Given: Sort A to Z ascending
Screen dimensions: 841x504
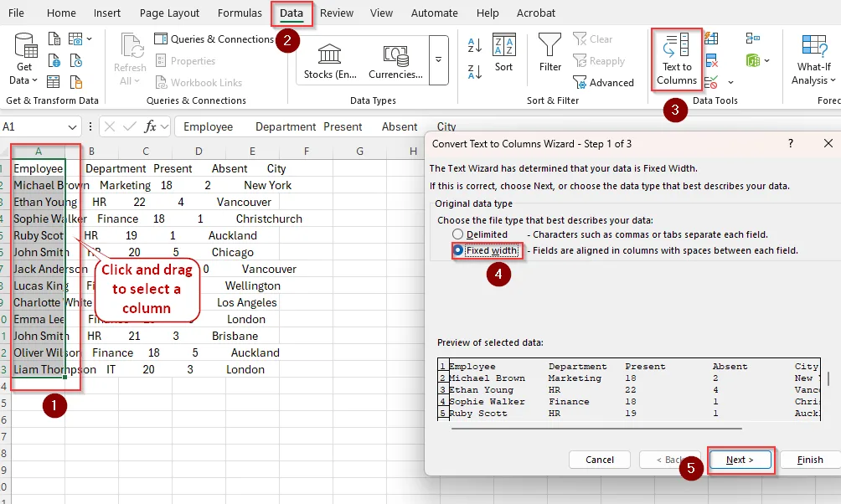Looking at the screenshot, I should coord(475,45).
